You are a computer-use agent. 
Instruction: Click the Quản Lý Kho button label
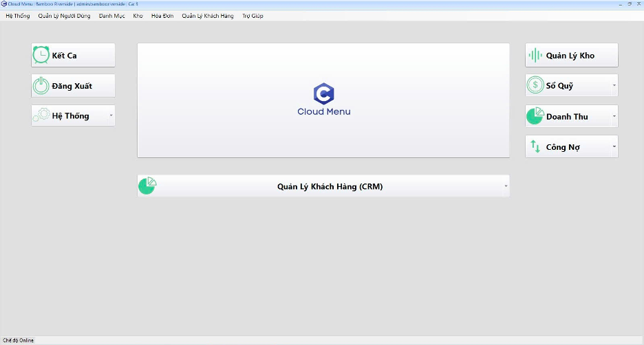(x=570, y=56)
